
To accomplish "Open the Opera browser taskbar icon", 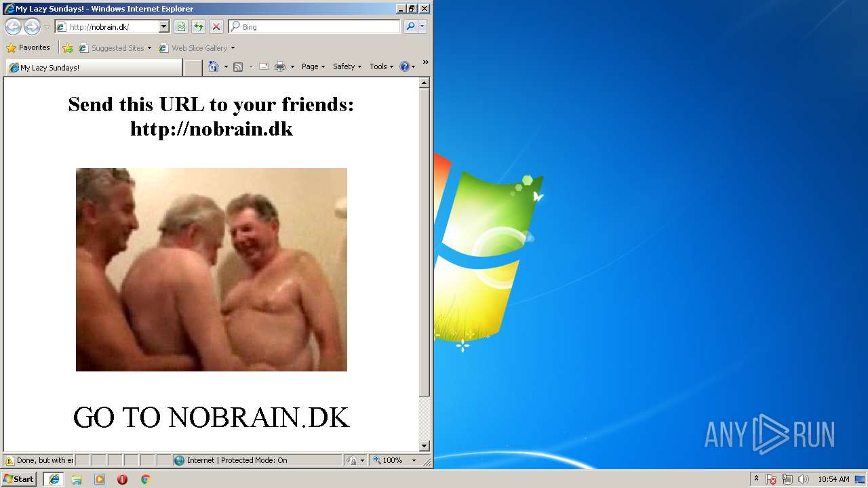I will (122, 479).
